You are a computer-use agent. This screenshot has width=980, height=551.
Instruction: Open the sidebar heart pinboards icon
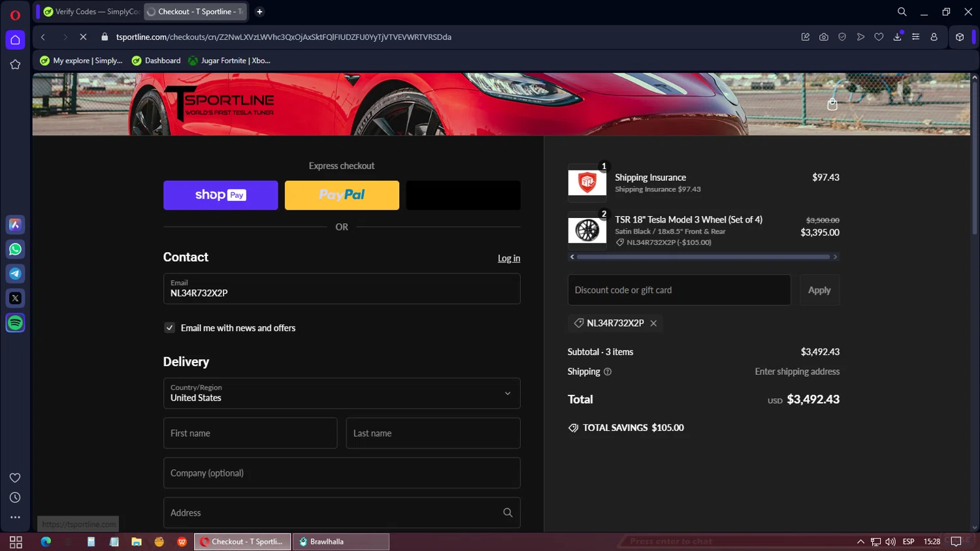15,478
